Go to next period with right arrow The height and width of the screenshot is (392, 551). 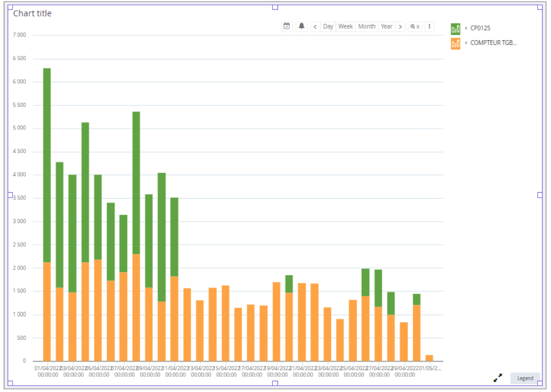(x=400, y=27)
